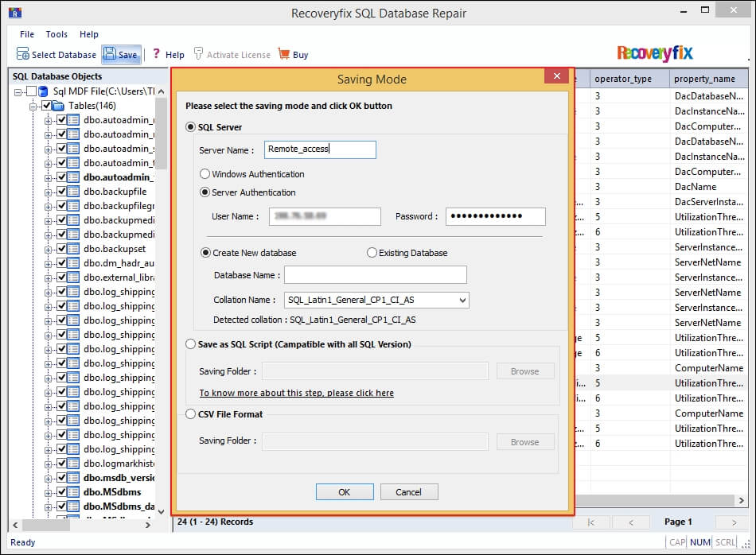Click the DacName cell in grid
The height and width of the screenshot is (555, 756).
(709, 186)
